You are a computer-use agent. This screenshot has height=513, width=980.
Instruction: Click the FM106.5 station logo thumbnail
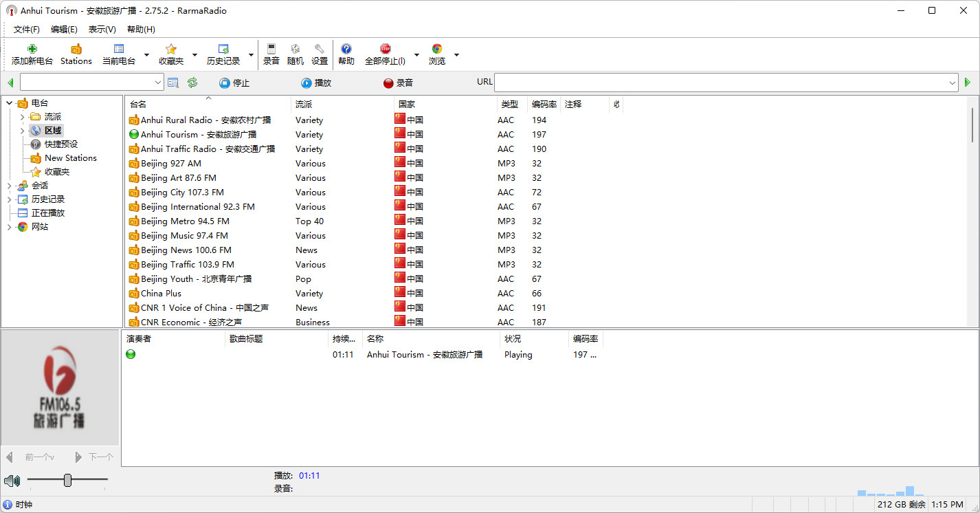click(60, 388)
